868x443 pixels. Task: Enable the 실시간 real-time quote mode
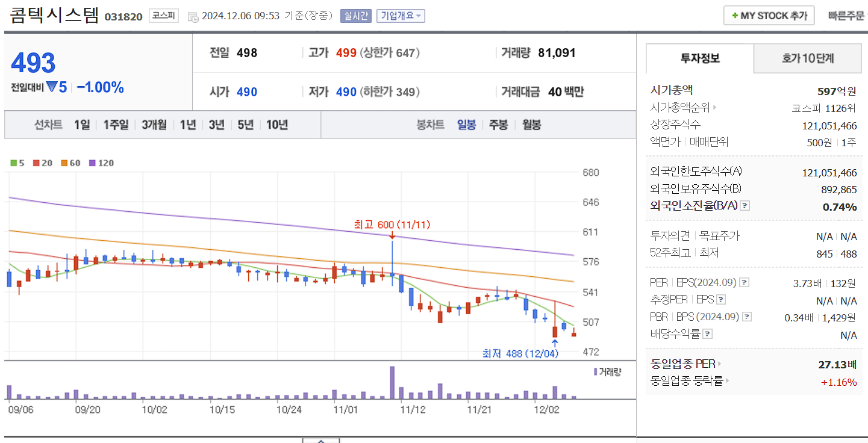[357, 15]
